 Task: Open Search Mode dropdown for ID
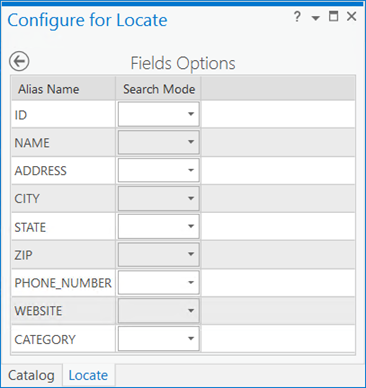159,114
